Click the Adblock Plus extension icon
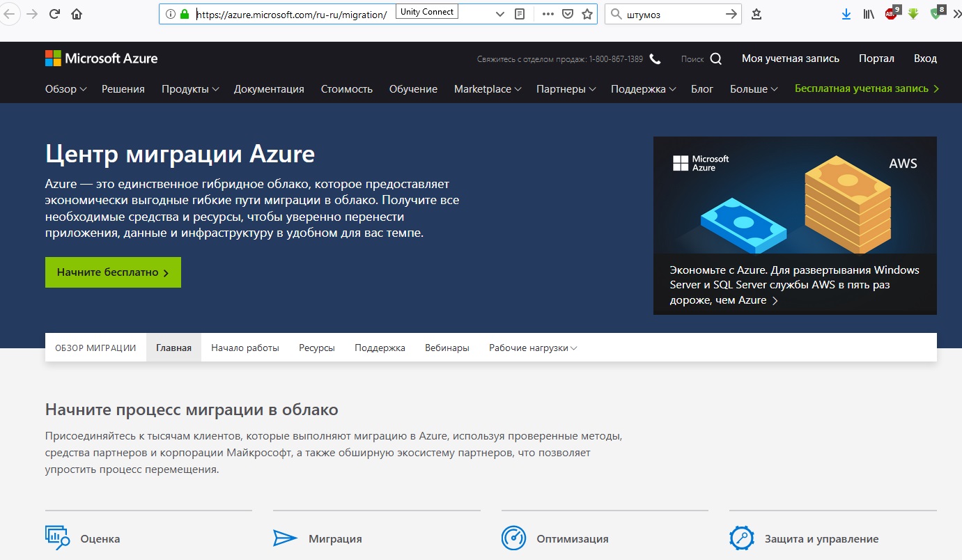The height and width of the screenshot is (560, 962). [892, 13]
